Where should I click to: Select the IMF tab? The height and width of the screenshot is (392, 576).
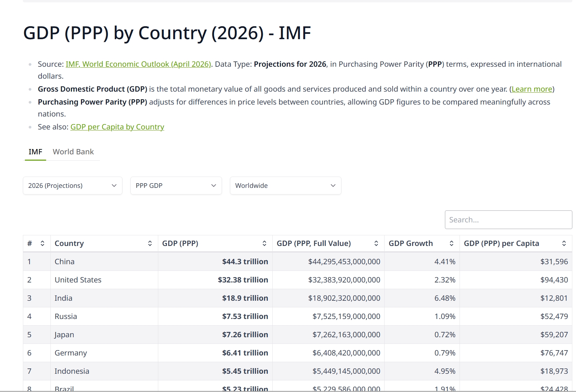point(36,152)
